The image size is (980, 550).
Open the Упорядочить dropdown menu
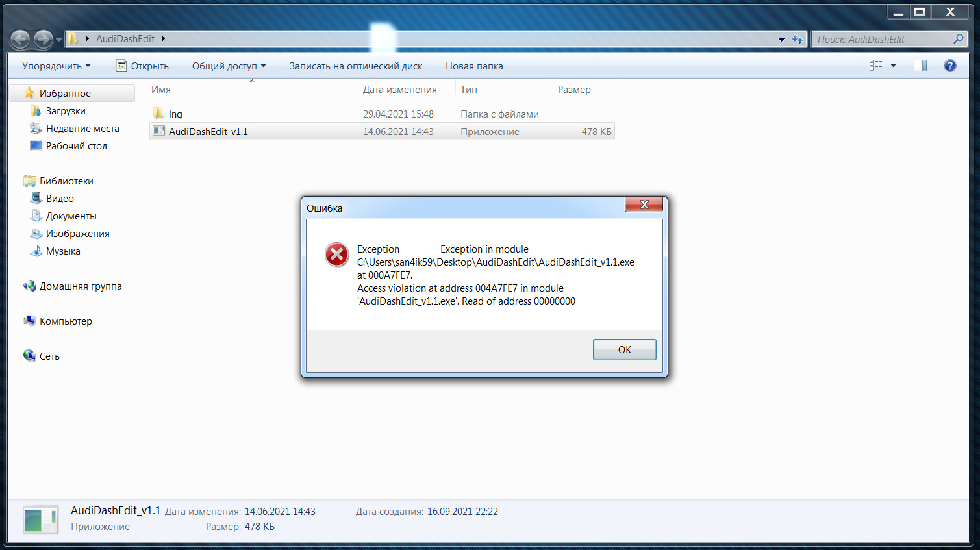pyautogui.click(x=56, y=66)
